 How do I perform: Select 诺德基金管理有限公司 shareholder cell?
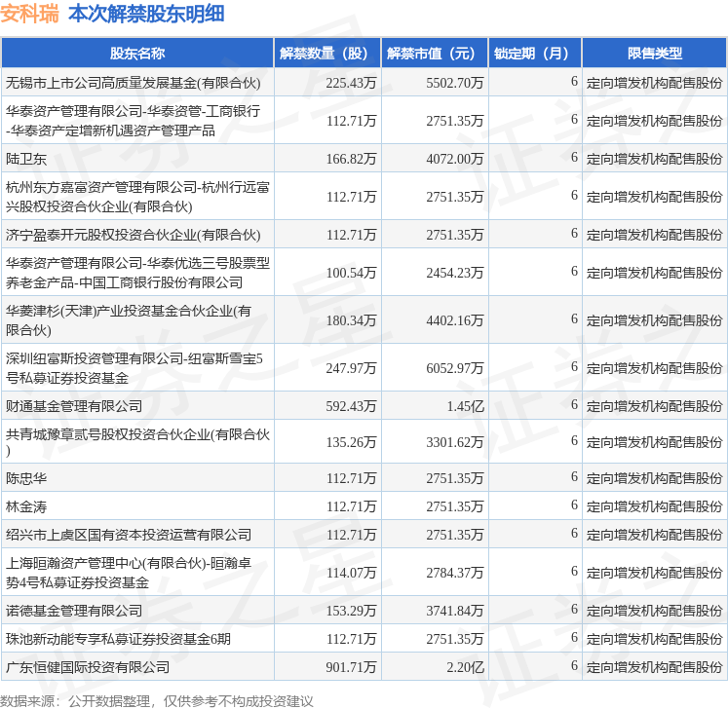pyautogui.click(x=74, y=611)
